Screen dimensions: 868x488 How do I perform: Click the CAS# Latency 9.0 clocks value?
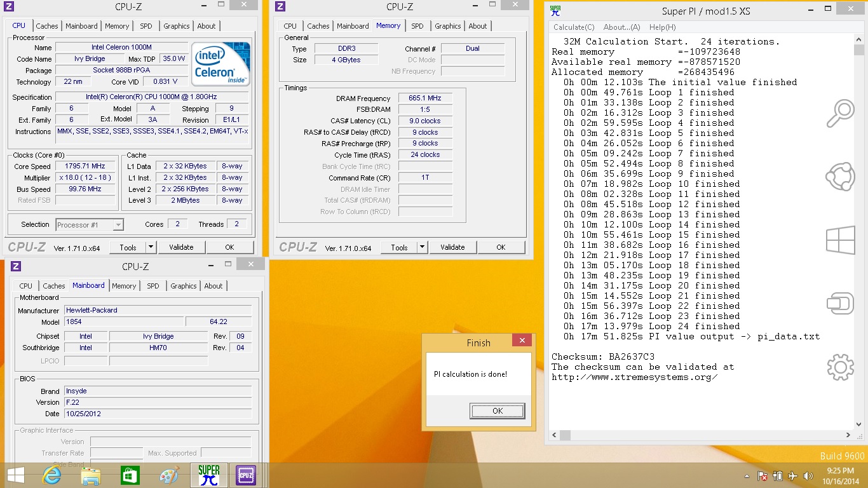point(425,121)
